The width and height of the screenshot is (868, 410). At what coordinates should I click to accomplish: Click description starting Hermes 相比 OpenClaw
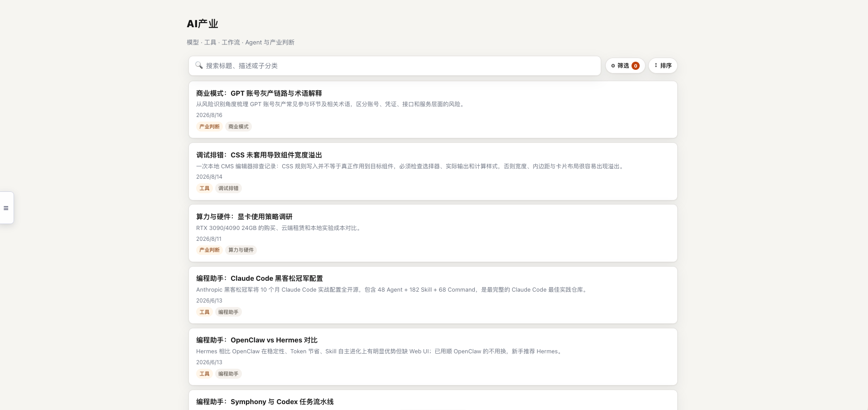(380, 351)
